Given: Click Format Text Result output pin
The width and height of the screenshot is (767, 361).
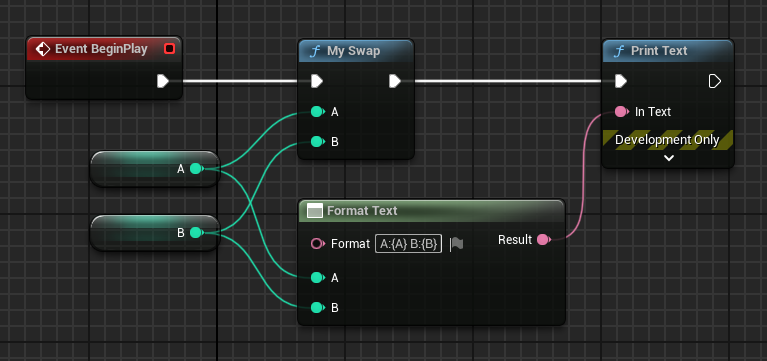Looking at the screenshot, I should point(543,240).
